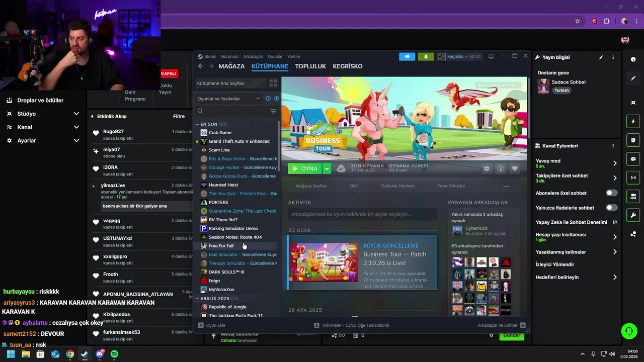The height and width of the screenshot is (362, 644).
Task: Expand Takipçilere özel sohbet options
Action: pos(615,178)
